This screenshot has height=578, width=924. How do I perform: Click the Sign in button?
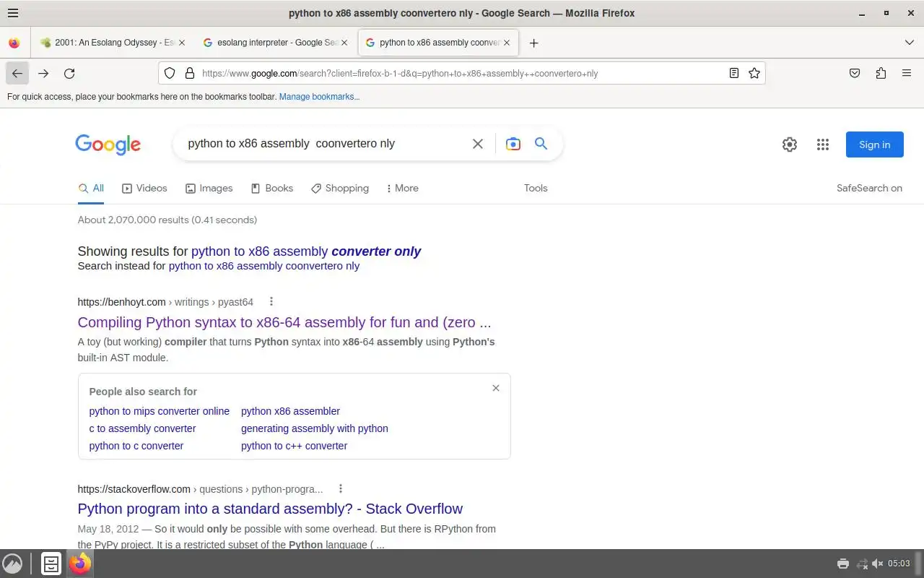[x=875, y=144]
